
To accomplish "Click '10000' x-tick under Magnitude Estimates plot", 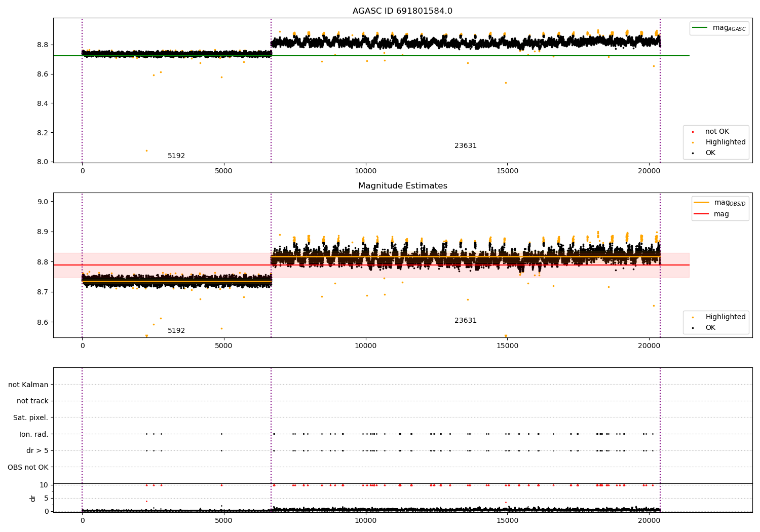I will pyautogui.click(x=365, y=346).
